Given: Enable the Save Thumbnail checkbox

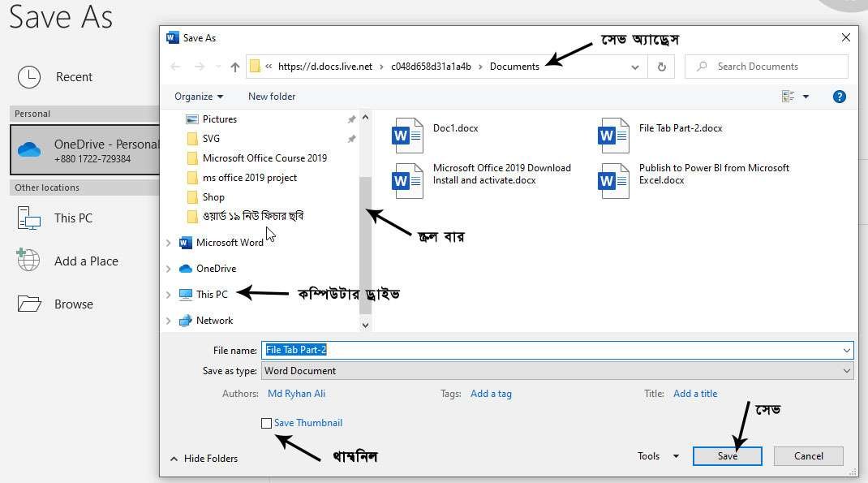Looking at the screenshot, I should click(x=266, y=423).
